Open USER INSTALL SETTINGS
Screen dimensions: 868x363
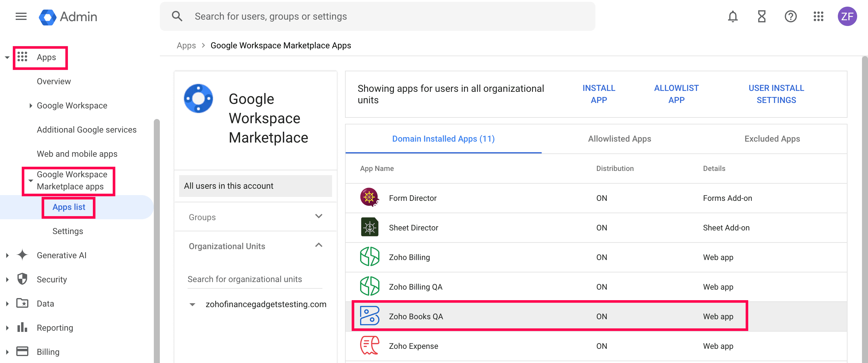776,94
